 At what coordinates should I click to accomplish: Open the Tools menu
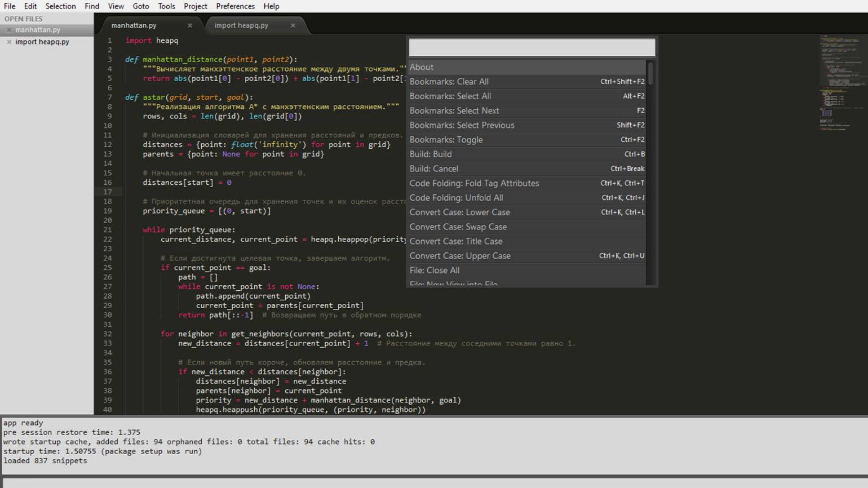tap(166, 6)
